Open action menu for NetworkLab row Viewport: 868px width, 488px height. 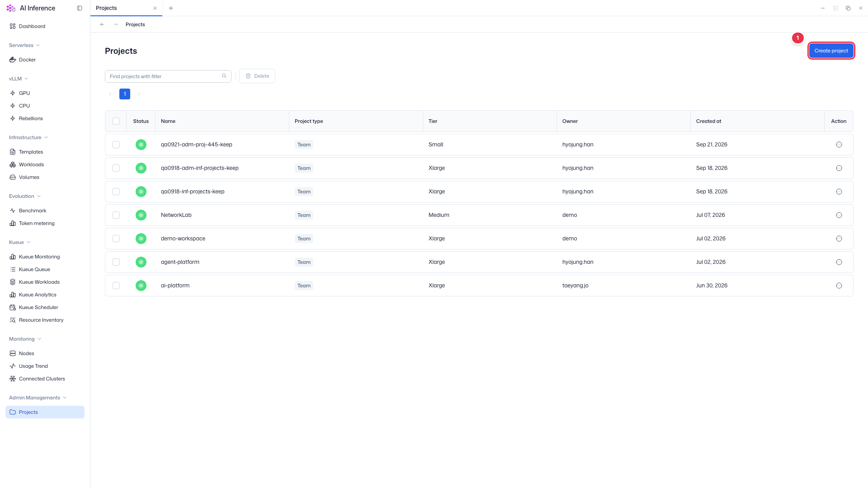(839, 215)
